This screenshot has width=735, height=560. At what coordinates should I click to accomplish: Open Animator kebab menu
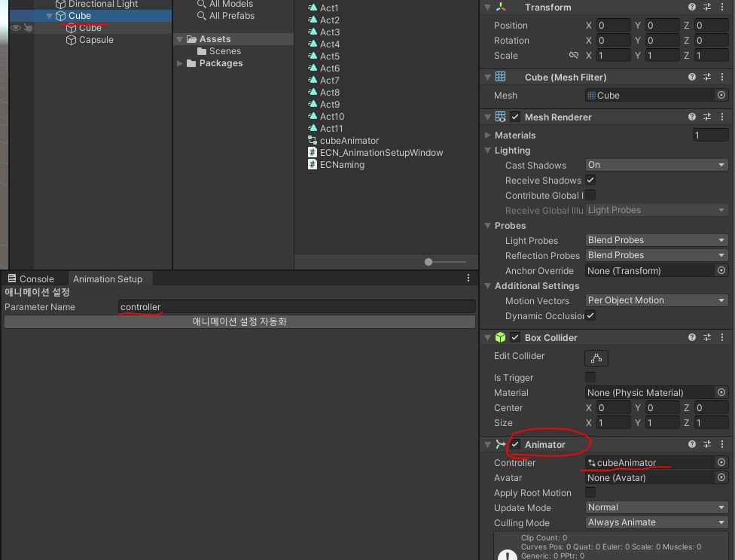722,444
